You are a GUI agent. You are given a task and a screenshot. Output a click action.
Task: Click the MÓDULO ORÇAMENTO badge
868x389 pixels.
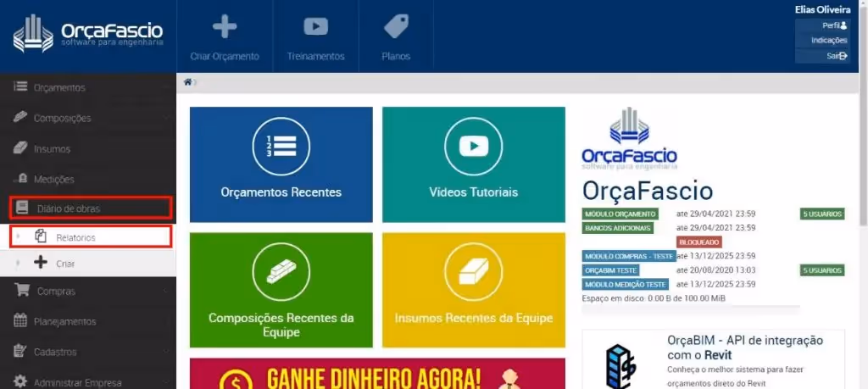[x=620, y=214]
